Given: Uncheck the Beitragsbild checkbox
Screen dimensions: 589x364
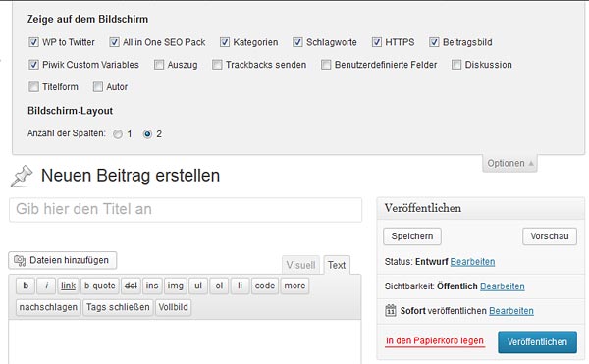Looking at the screenshot, I should pyautogui.click(x=434, y=42).
